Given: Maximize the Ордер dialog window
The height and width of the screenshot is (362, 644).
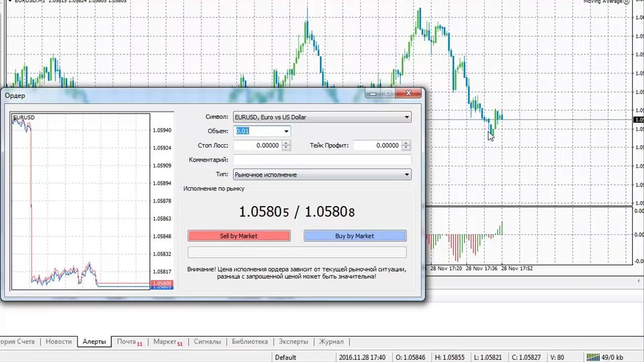Looking at the screenshot, I should point(387,93).
